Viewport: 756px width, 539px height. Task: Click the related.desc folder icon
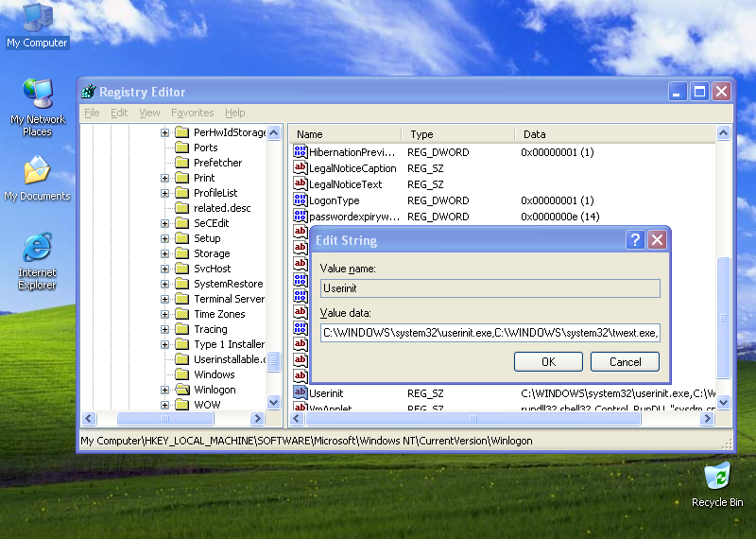tap(181, 207)
